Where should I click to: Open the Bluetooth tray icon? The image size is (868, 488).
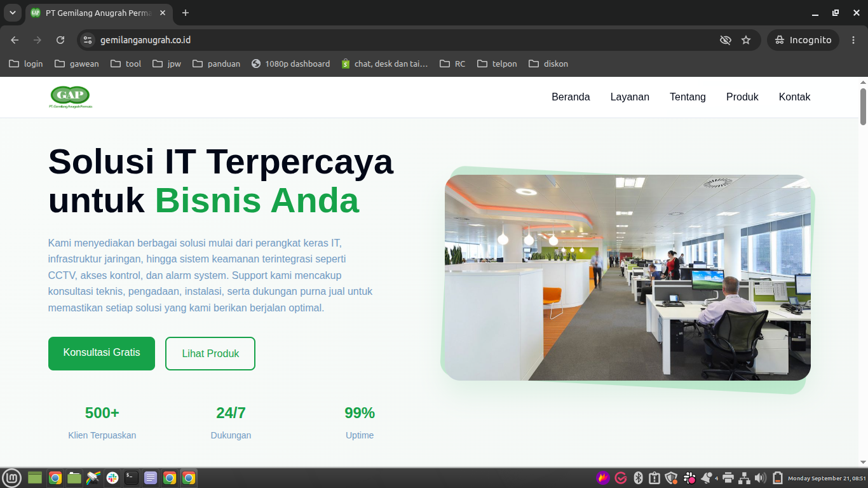[639, 478]
